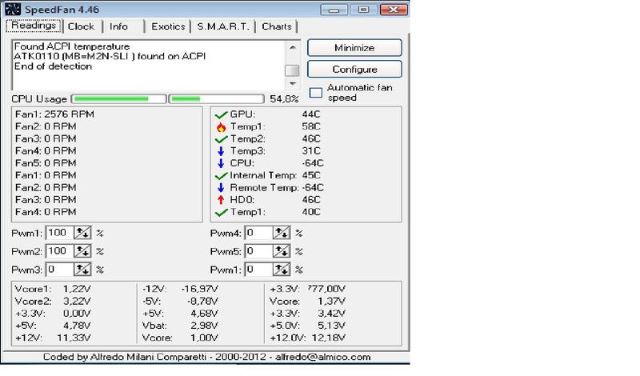
Task: Click the green checkmark beside GPU temperature
Action: tap(221, 115)
